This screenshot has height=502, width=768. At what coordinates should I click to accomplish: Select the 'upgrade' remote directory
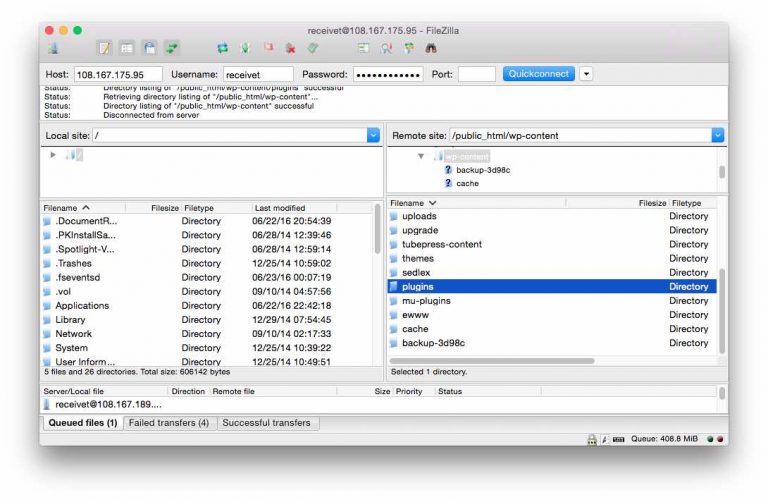pos(552,230)
